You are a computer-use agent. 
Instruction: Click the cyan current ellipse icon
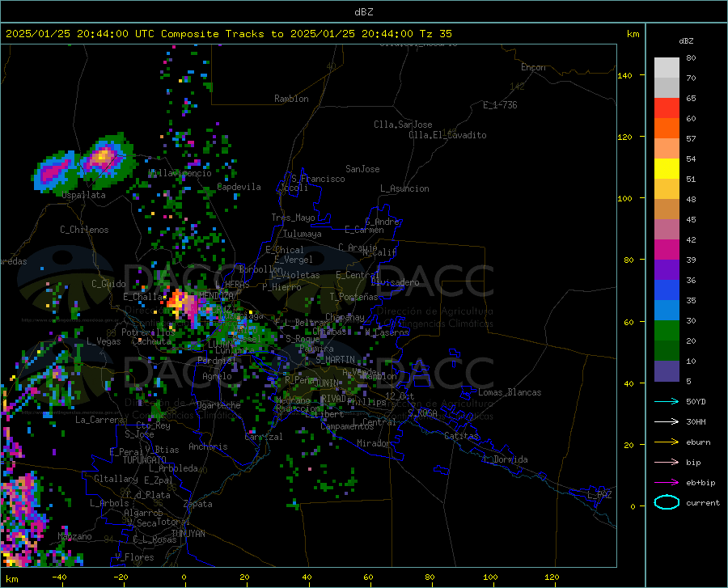coord(667,502)
